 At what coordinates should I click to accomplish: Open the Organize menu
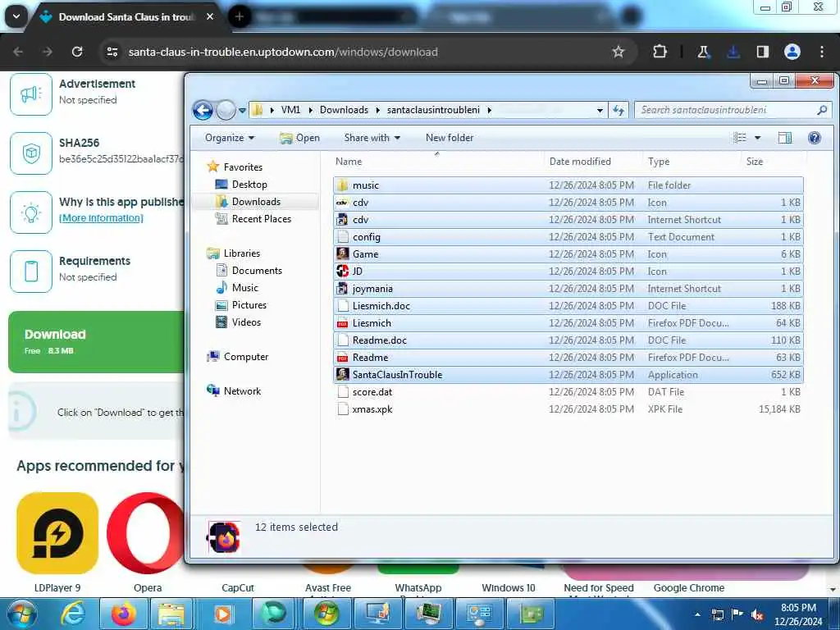pyautogui.click(x=230, y=138)
